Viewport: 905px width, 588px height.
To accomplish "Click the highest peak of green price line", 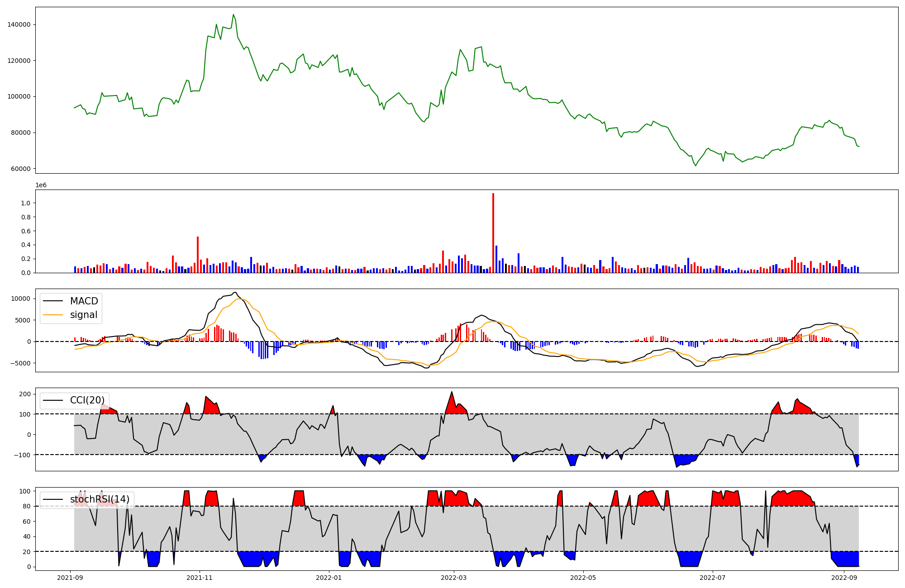I will click(x=233, y=14).
